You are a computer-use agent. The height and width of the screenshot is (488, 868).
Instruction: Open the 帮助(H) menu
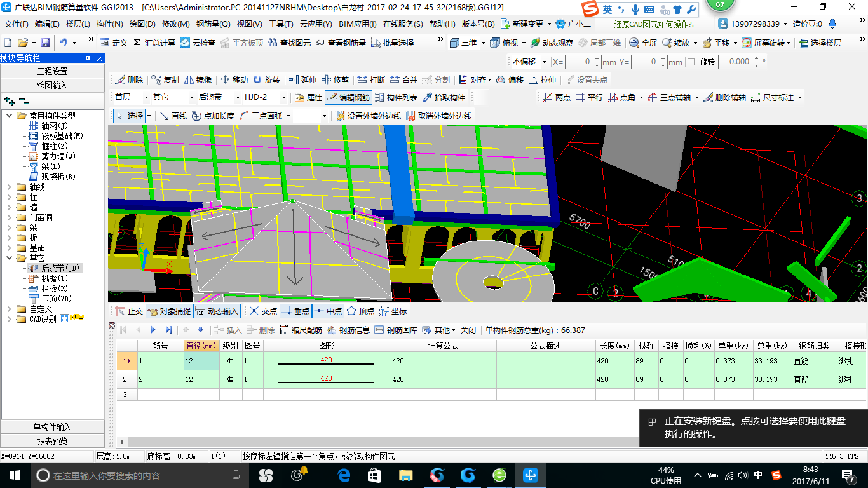(x=442, y=24)
